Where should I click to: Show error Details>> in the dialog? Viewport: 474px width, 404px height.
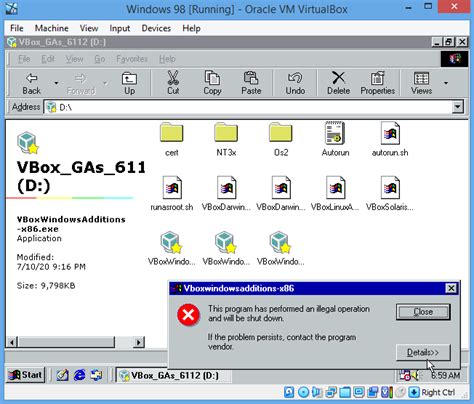423,352
